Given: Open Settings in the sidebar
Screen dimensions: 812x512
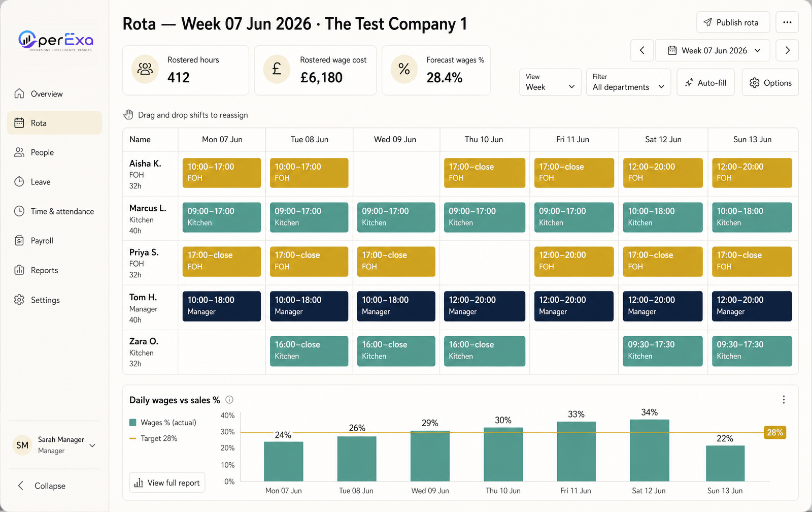Looking at the screenshot, I should click(x=54, y=300).
